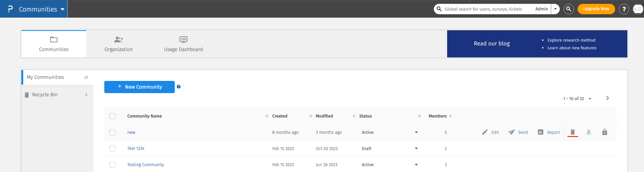Screen dimensions: 644x172
Task: Expand the '1 - 10 of 22' pagination dropdown
Action: pyautogui.click(x=589, y=99)
